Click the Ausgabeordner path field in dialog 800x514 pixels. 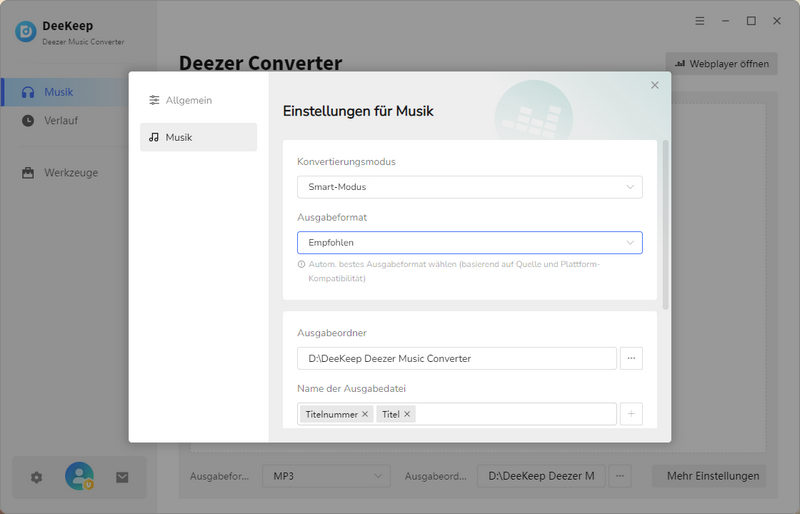coord(457,358)
